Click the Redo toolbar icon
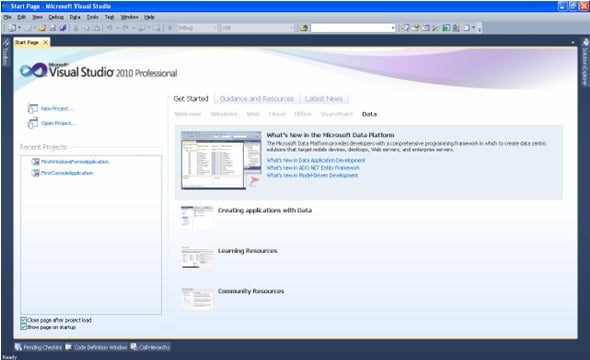Screen dimensions: 590x360 click(125, 28)
